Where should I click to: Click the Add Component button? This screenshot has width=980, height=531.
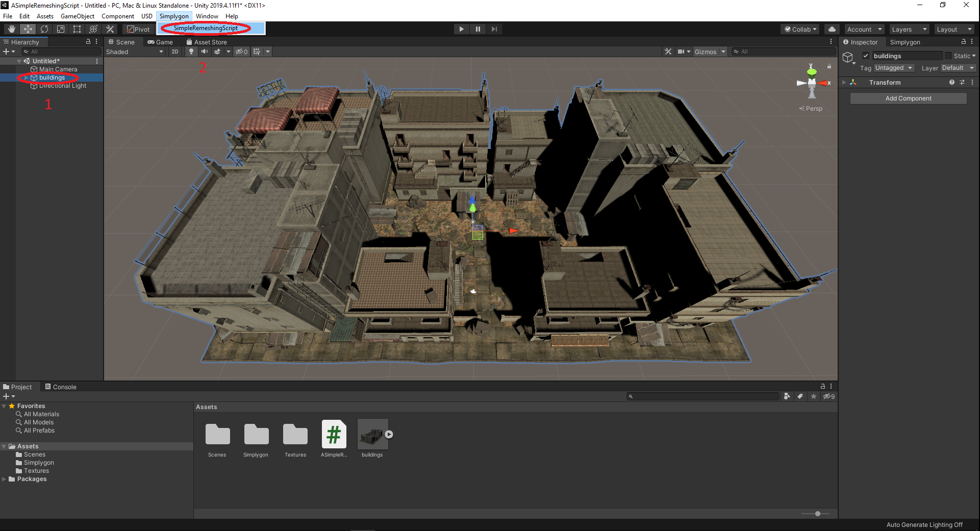[x=908, y=98]
